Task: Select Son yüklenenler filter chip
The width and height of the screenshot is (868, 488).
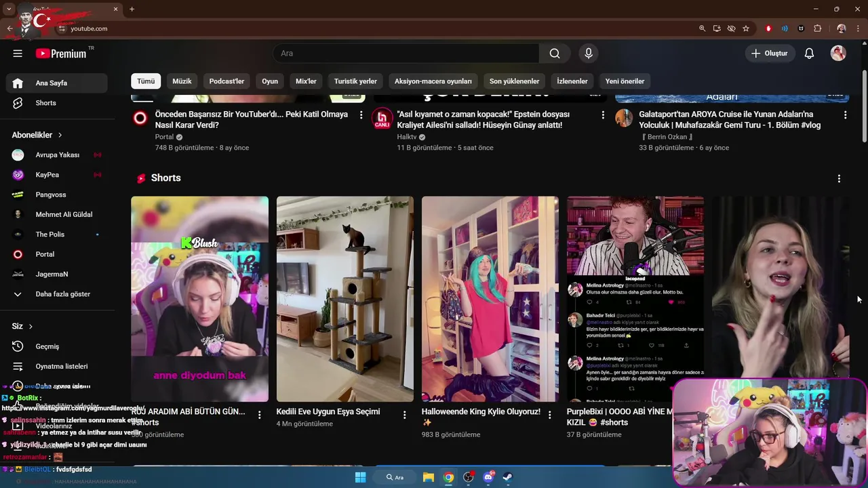Action: [x=514, y=81]
